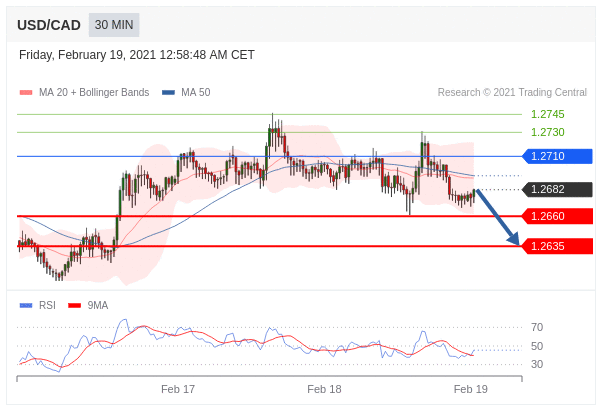Click the RSI 30 level label
Screen dimensions: 597x409
537,364
